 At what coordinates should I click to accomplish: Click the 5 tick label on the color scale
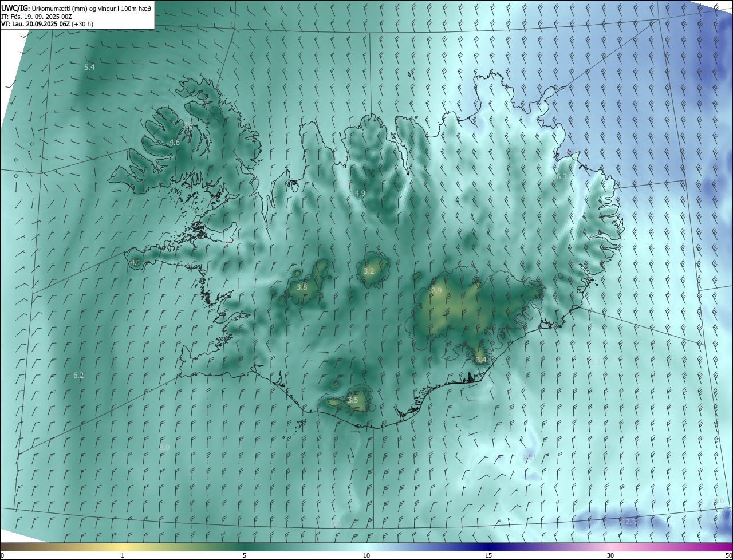245,555
